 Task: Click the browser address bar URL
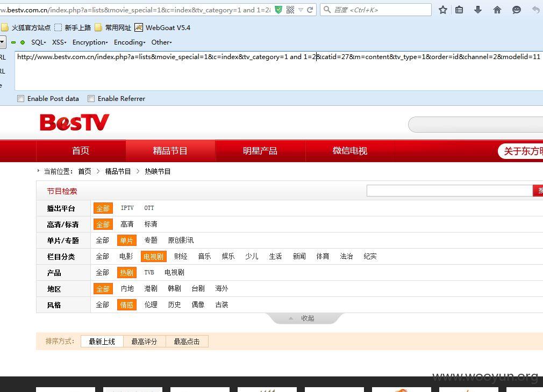click(135, 10)
